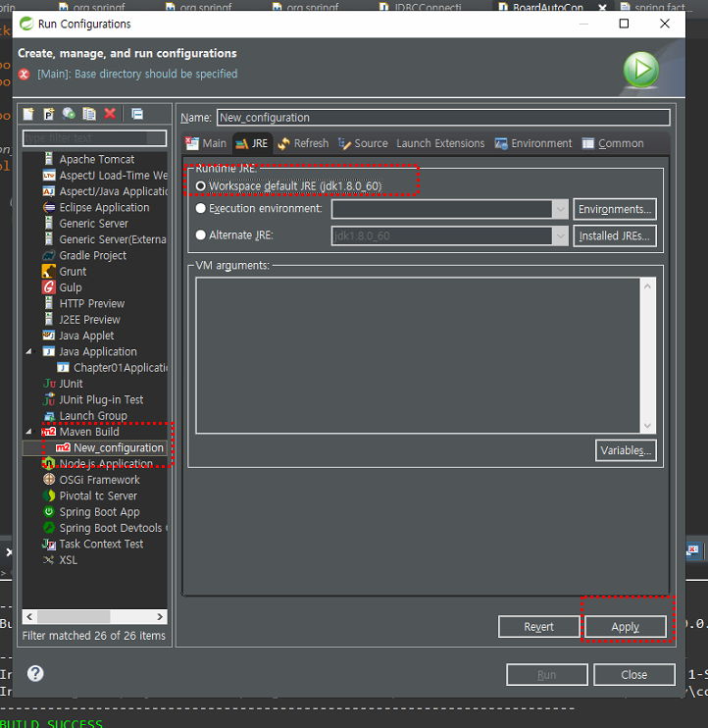Click the Environments... button
708x728 pixels.
(615, 209)
